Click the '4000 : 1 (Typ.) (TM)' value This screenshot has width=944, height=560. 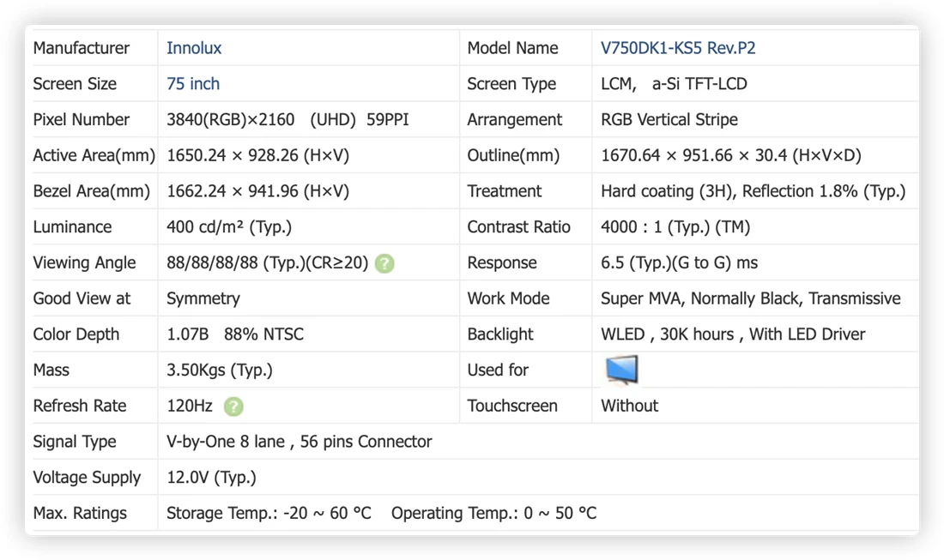[675, 226]
